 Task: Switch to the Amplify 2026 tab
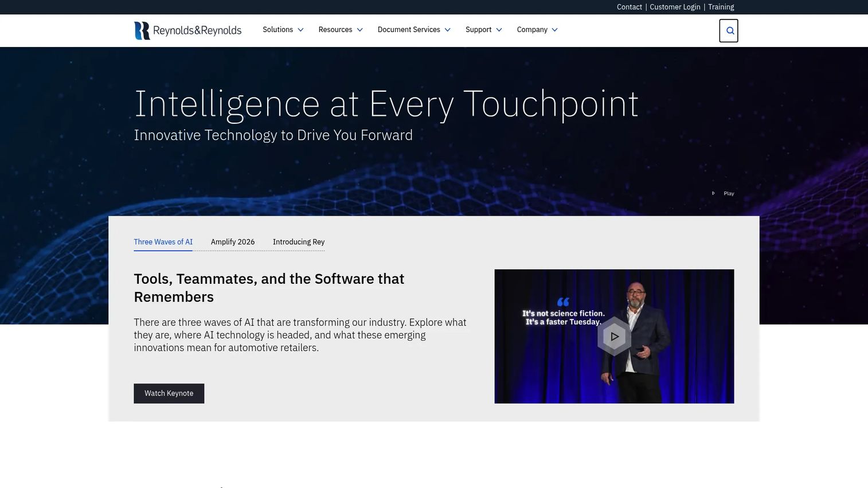pos(233,242)
